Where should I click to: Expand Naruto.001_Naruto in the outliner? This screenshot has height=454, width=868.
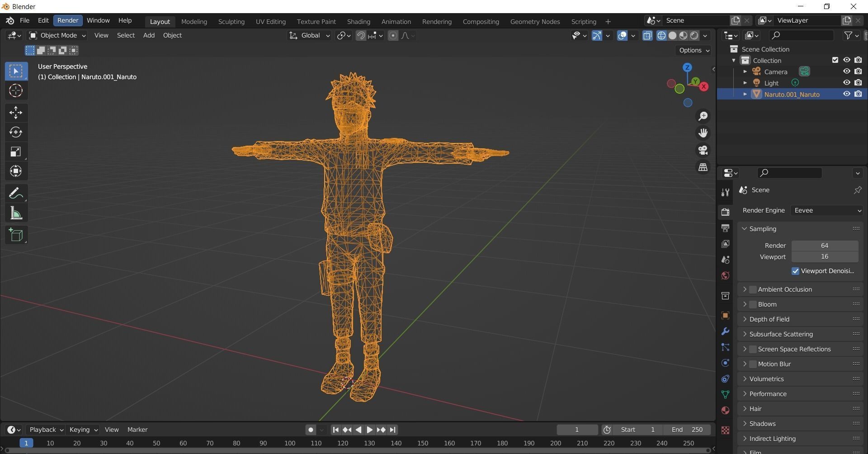coord(745,94)
